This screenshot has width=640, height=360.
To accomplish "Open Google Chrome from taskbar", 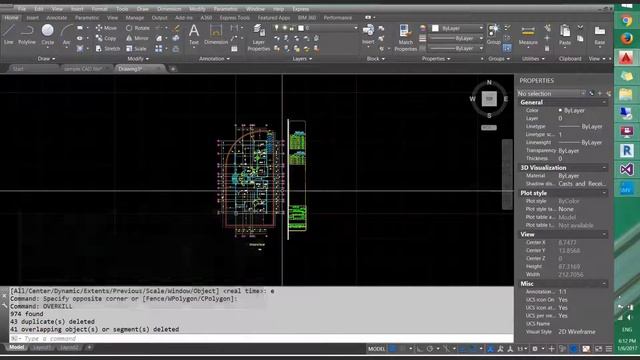I will point(627,21).
